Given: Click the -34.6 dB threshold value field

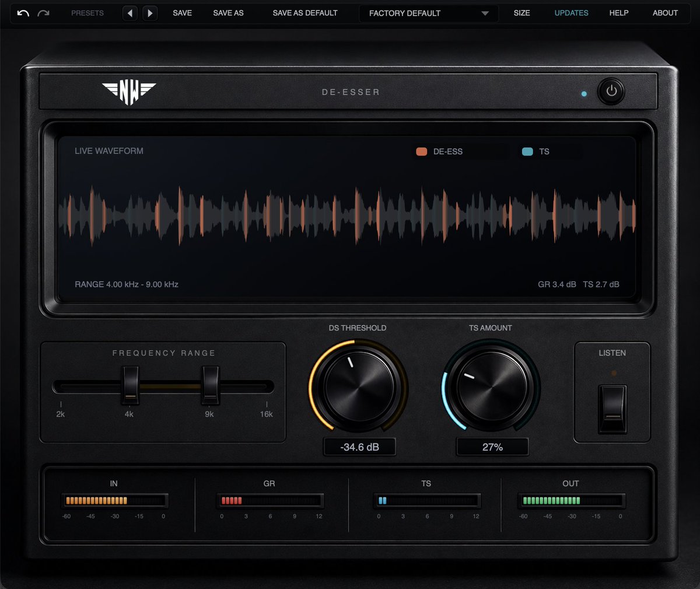Looking at the screenshot, I should coord(359,447).
